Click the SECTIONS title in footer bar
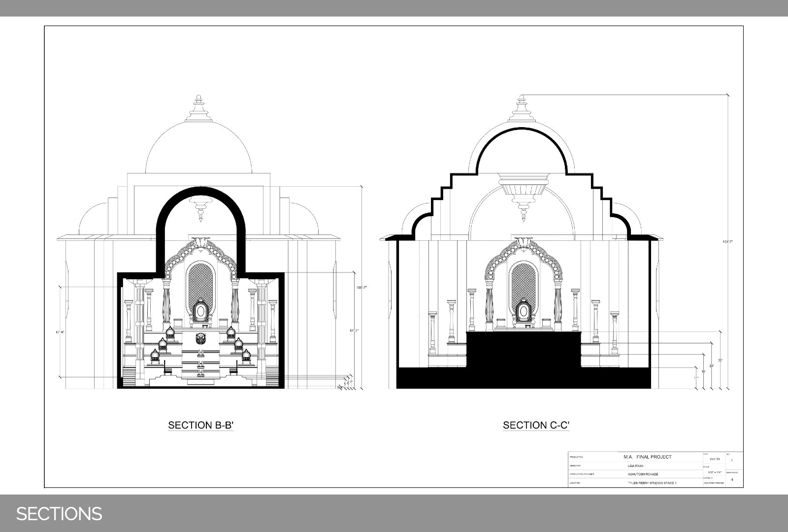This screenshot has width=788, height=532. [x=59, y=514]
